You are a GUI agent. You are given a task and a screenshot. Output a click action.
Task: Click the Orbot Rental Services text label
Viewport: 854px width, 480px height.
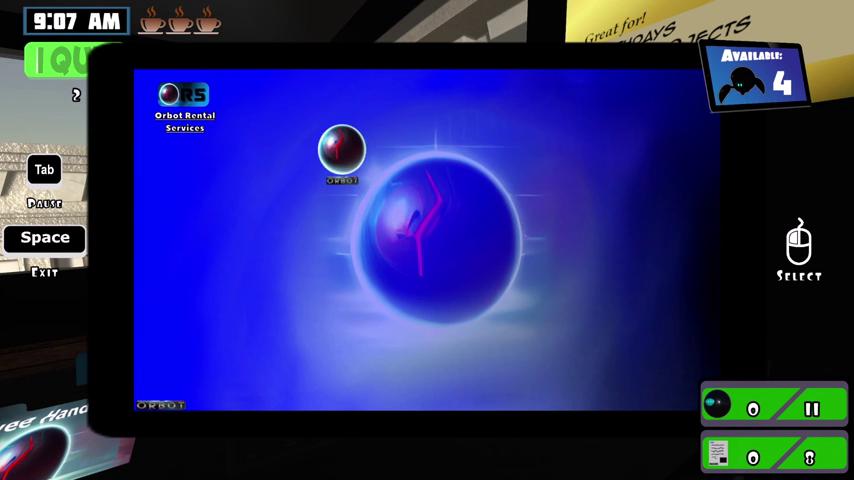185,122
